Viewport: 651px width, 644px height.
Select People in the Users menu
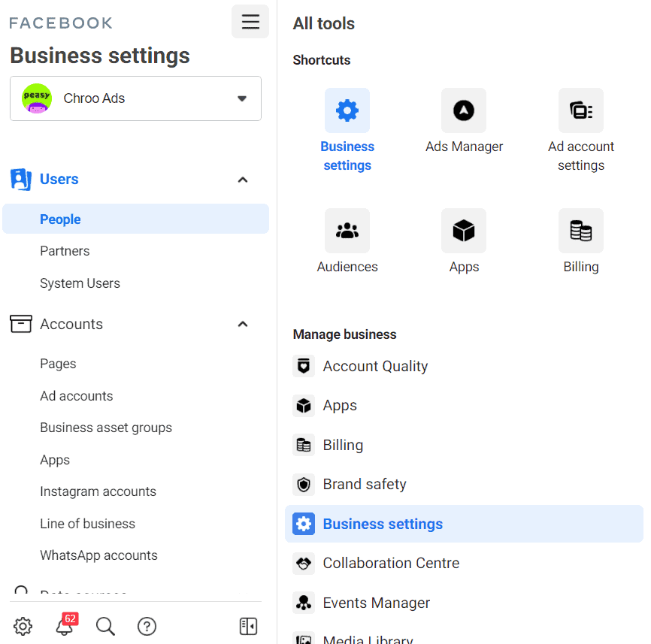136,219
